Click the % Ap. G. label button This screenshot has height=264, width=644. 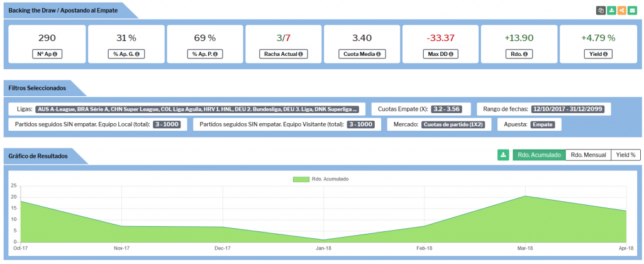click(x=126, y=54)
